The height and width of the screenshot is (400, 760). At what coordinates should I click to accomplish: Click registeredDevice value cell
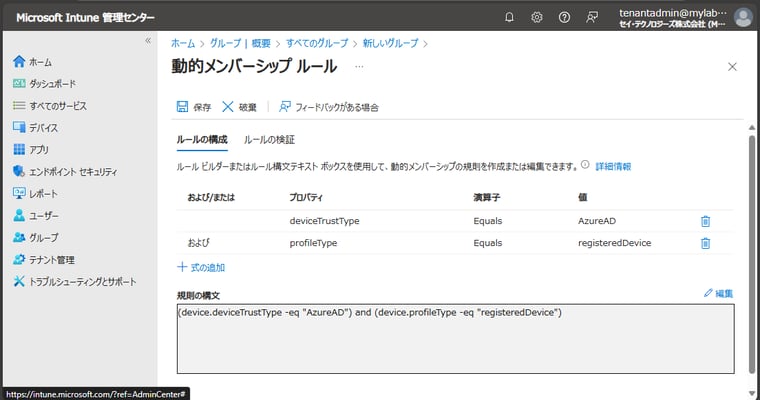[615, 243]
